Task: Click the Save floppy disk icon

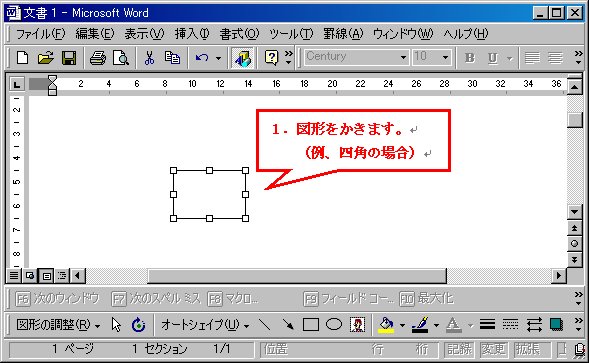Action: [69, 57]
